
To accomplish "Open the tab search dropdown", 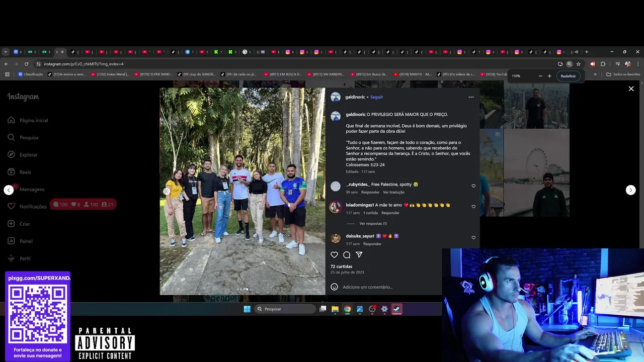I will pos(6,52).
